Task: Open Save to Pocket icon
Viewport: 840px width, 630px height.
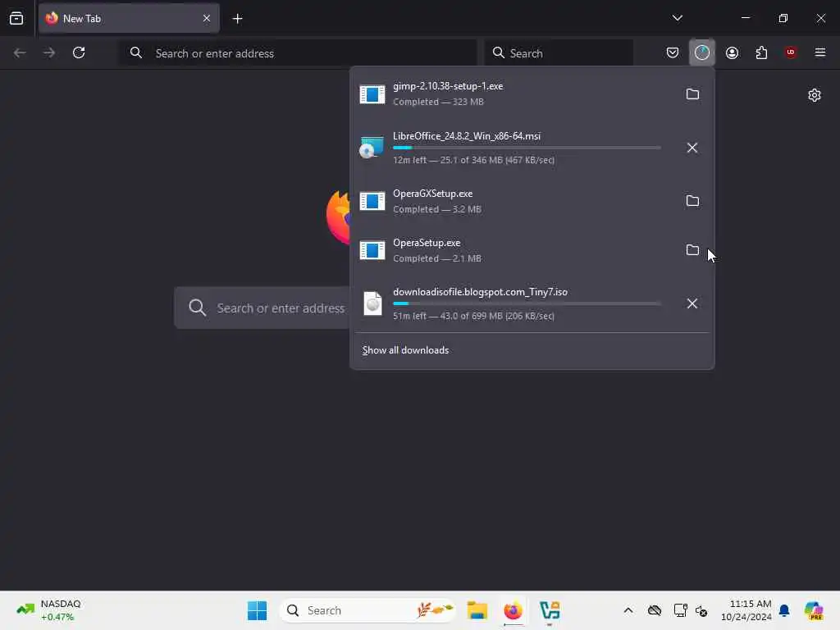Action: point(673,52)
